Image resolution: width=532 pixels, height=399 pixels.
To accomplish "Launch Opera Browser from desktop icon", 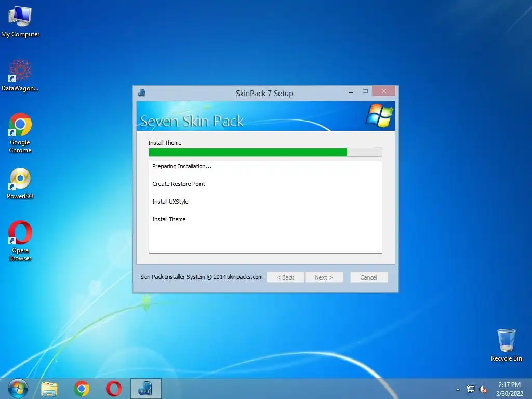I will pos(20,241).
